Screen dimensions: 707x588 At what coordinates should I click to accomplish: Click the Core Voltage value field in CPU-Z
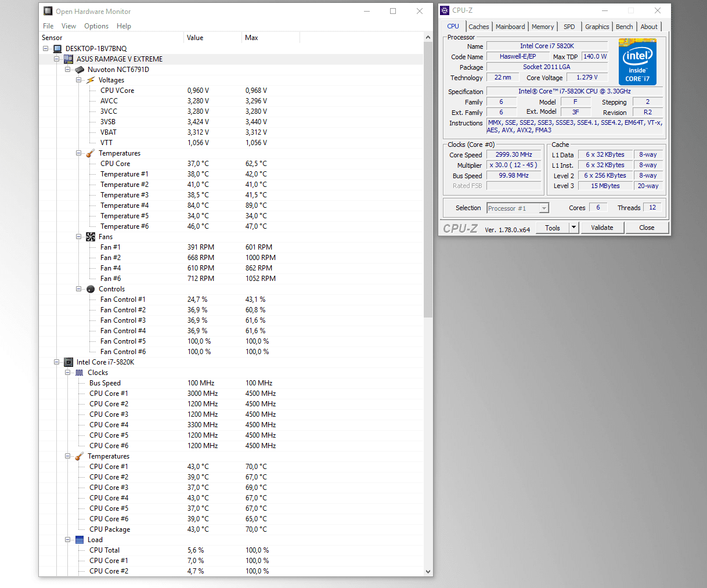point(587,78)
